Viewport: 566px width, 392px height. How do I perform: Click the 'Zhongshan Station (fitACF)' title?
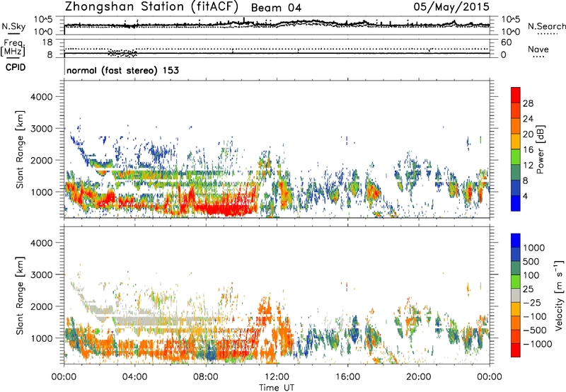click(x=151, y=6)
